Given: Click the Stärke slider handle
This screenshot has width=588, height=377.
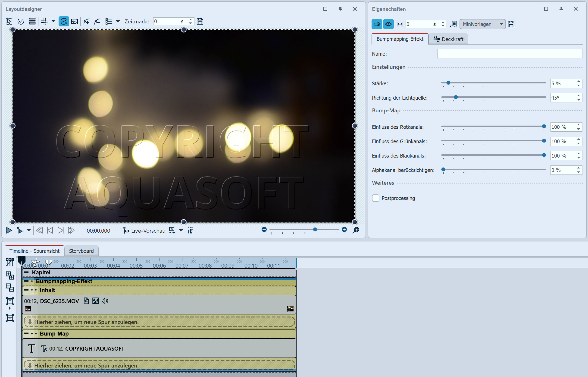Looking at the screenshot, I should [448, 83].
